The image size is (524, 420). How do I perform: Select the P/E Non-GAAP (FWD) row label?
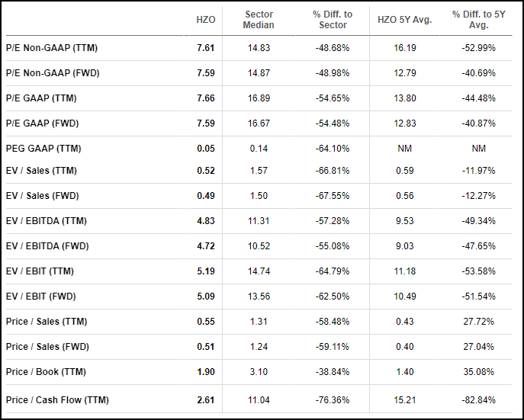pos(53,73)
